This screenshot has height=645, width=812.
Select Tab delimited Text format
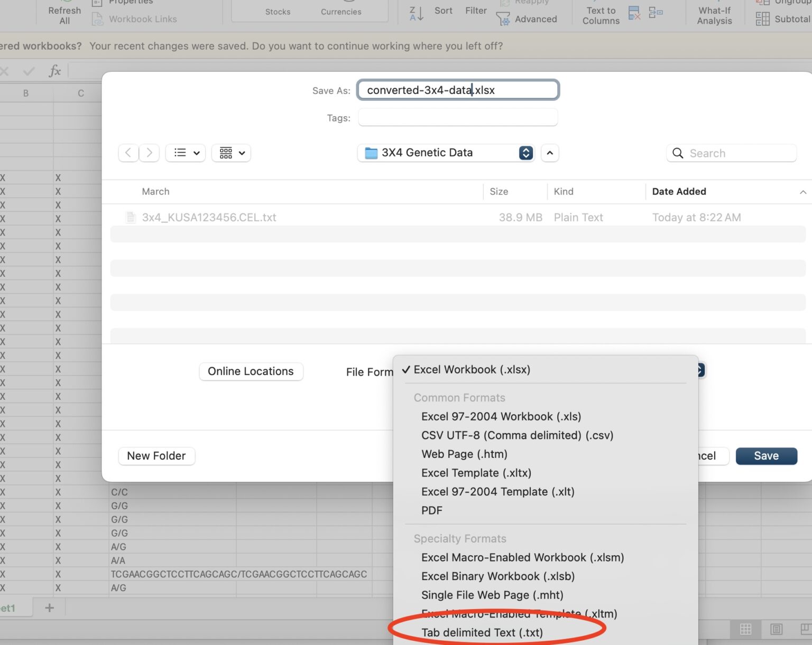tap(482, 632)
